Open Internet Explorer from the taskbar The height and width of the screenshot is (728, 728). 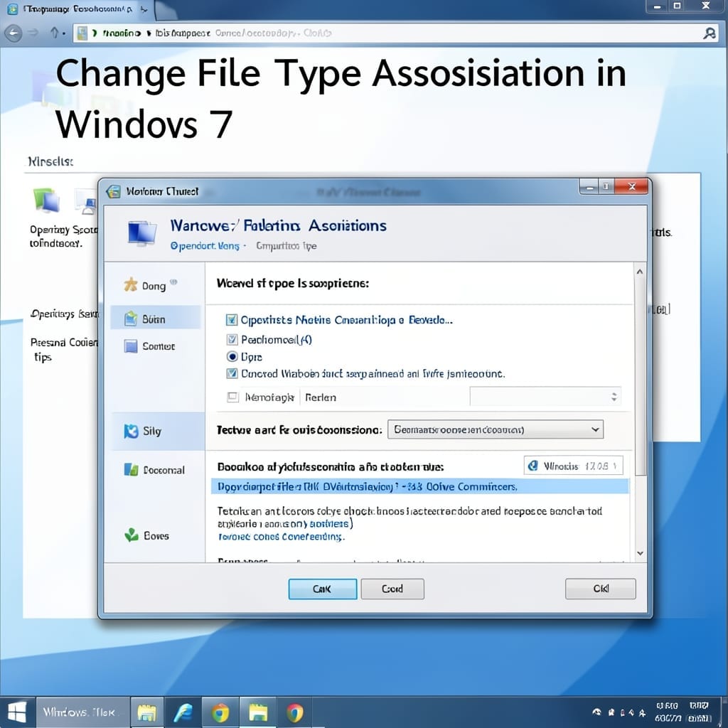click(x=183, y=712)
